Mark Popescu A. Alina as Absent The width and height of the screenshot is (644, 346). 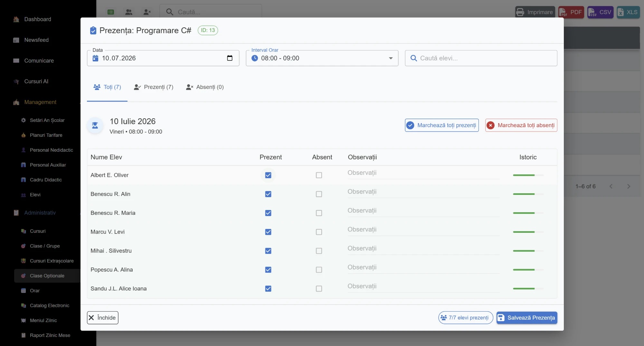(319, 270)
